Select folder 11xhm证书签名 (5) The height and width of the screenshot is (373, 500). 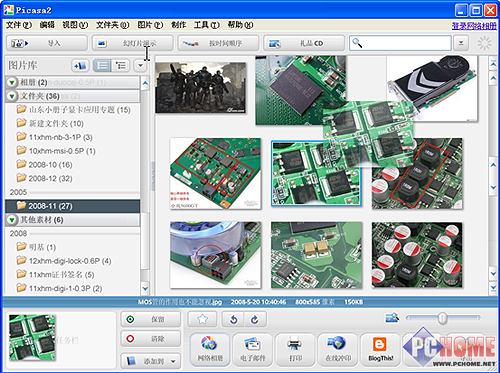tap(55, 274)
